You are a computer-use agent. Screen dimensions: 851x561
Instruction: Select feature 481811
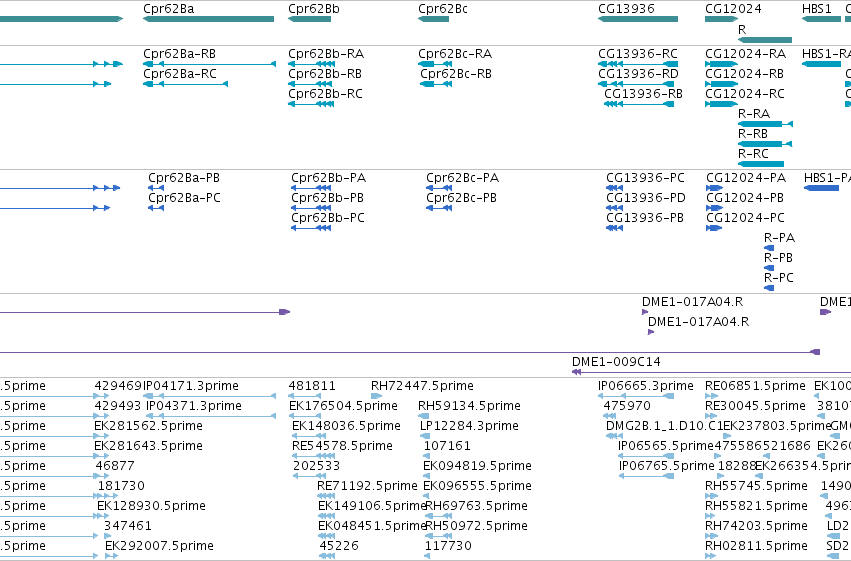[304, 397]
